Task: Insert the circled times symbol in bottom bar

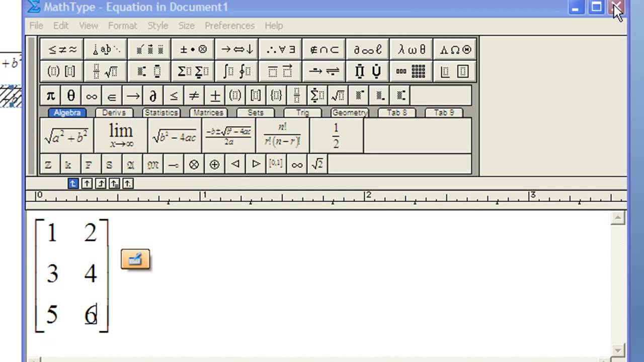Action: pos(194,164)
